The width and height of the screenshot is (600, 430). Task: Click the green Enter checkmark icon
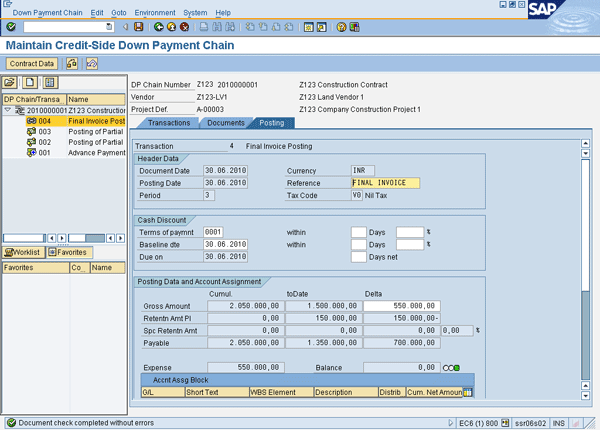pyautogui.click(x=11, y=27)
